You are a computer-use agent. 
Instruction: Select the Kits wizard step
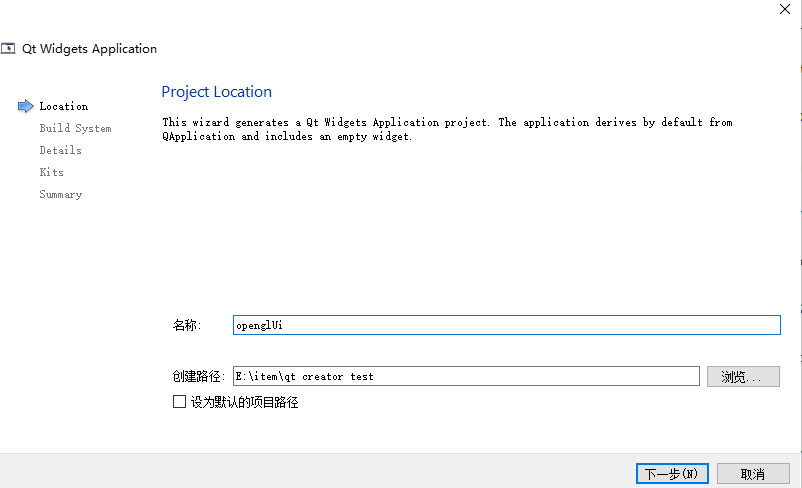coord(52,172)
